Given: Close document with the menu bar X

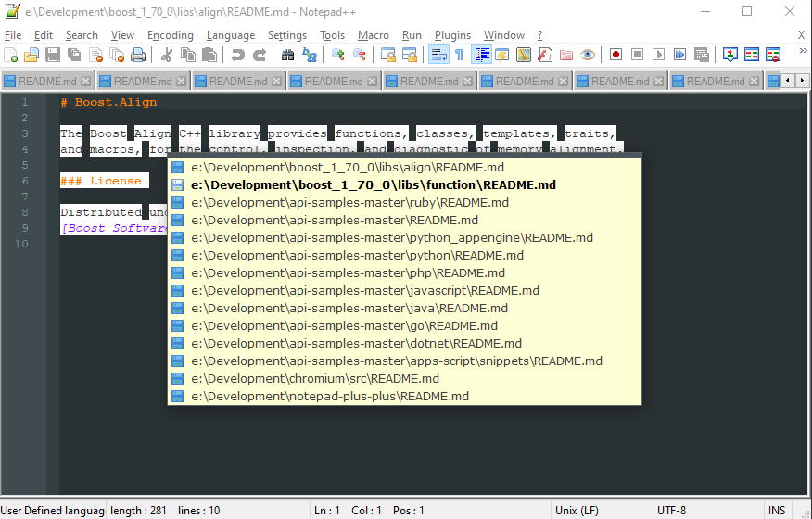Looking at the screenshot, I should click(x=801, y=35).
